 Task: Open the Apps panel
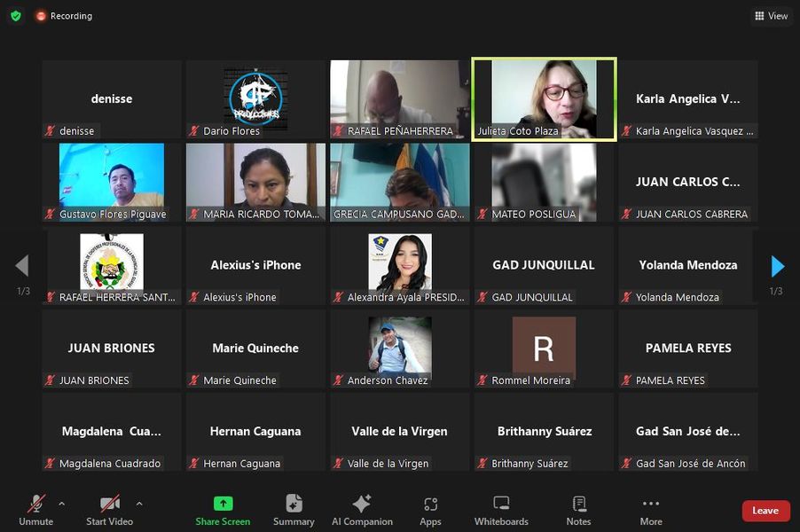pyautogui.click(x=430, y=511)
